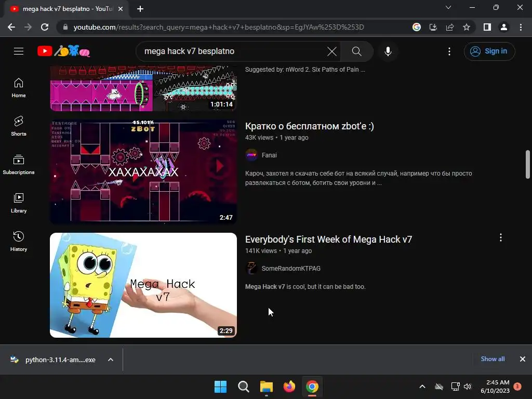The width and height of the screenshot is (532, 399).
Task: Open SomeRandomKTPAG channel name
Action: coord(291,269)
